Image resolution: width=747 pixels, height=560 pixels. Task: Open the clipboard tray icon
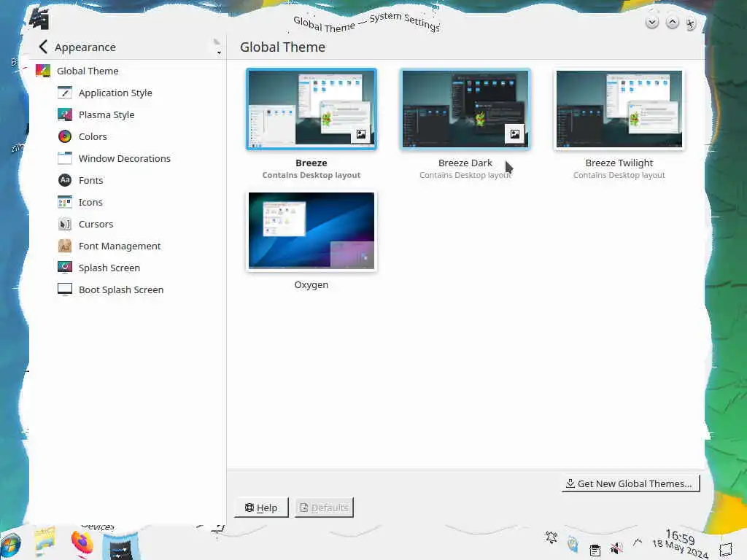click(595, 550)
